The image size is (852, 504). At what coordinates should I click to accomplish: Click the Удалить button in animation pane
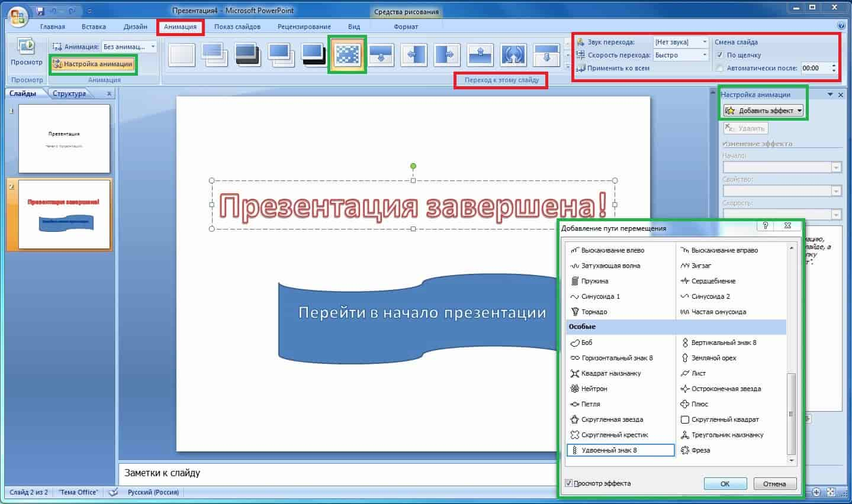pos(746,128)
